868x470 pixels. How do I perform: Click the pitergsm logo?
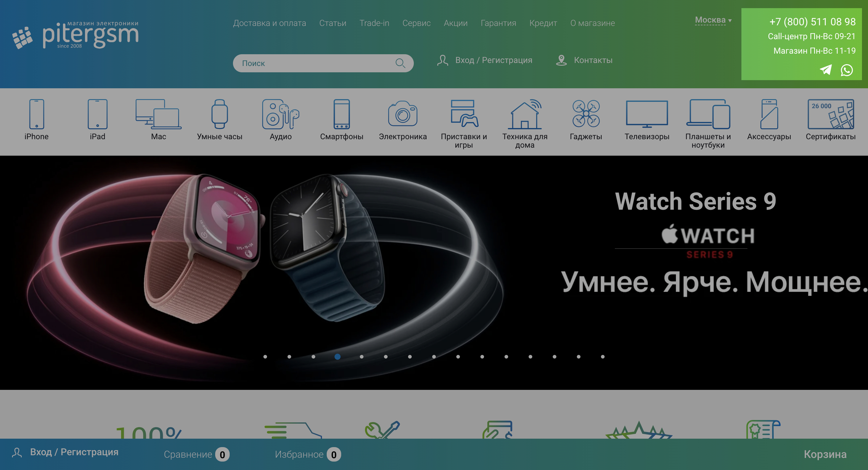coord(75,35)
